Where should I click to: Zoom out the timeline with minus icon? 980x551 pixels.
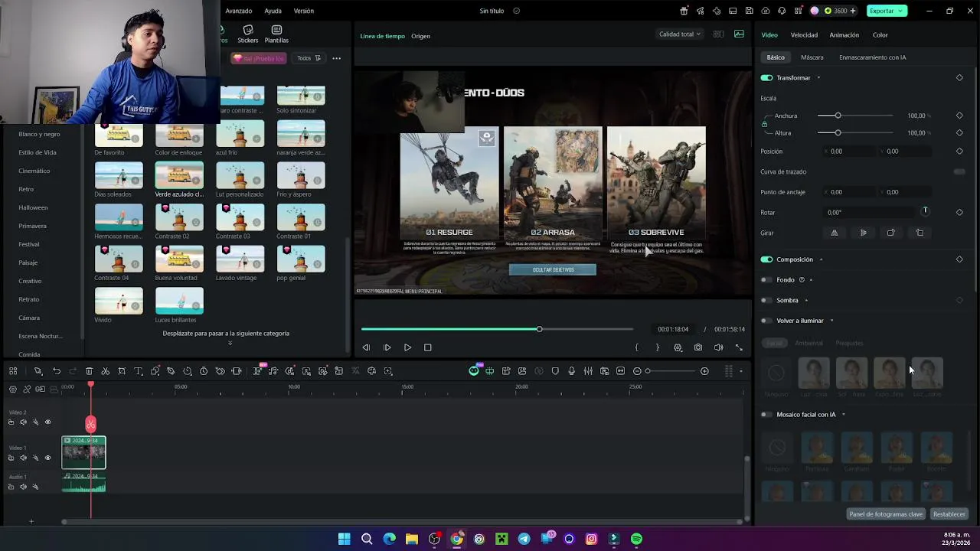point(637,371)
